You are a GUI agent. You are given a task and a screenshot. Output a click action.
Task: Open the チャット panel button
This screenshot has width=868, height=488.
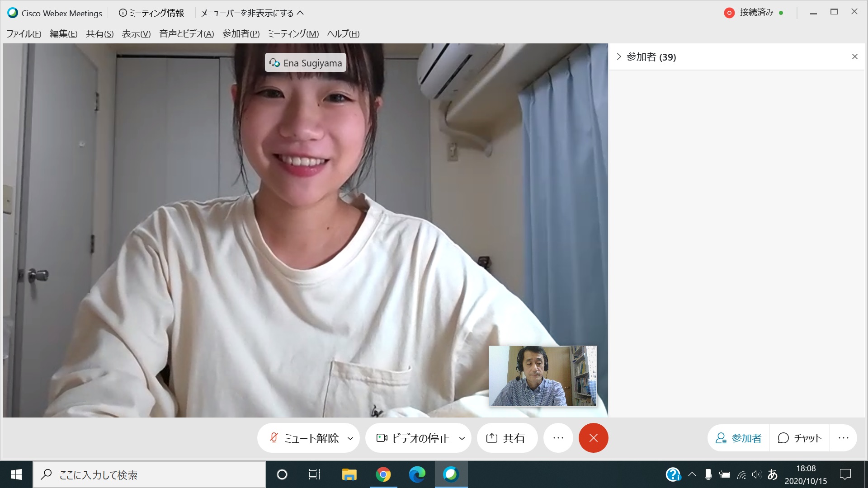tap(799, 438)
